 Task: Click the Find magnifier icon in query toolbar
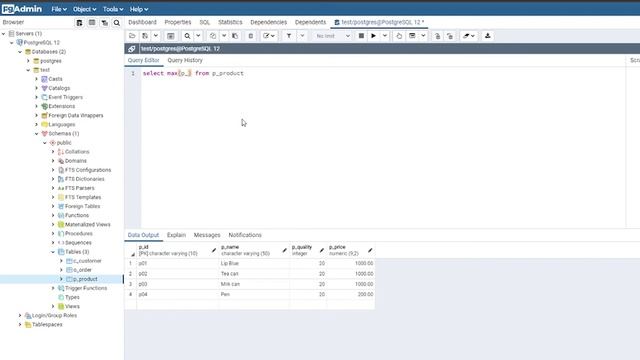tap(187, 36)
